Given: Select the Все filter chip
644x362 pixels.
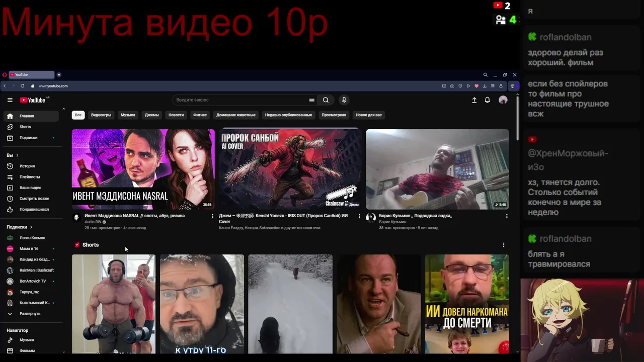Looking at the screenshot, I should click(x=78, y=115).
